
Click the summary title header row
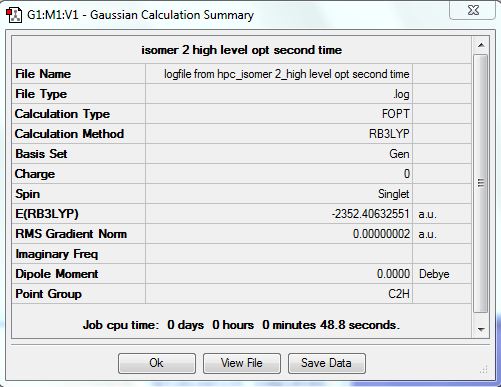(242, 50)
